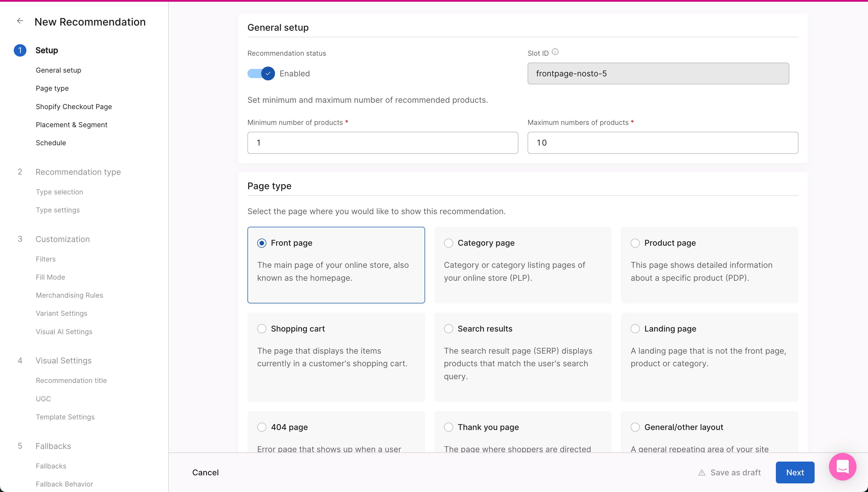Choose the Thank you page radio button
This screenshot has width=868, height=492.
click(448, 427)
